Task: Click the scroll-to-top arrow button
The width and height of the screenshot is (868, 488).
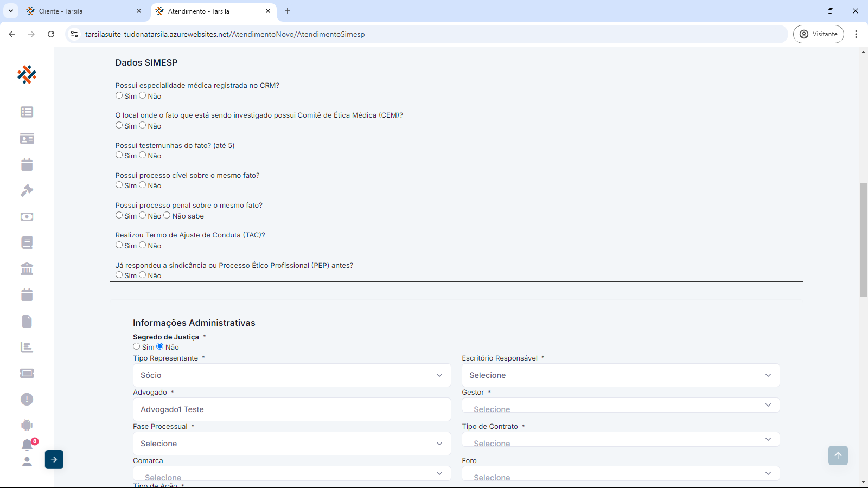Action: point(838,455)
